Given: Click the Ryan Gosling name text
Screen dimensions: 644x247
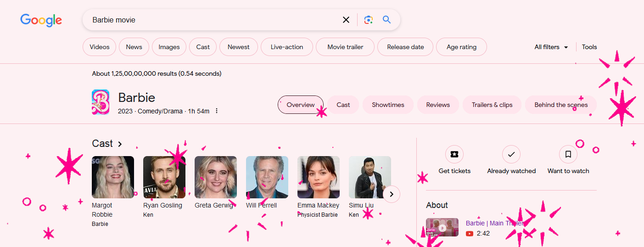Looking at the screenshot, I should [162, 205].
